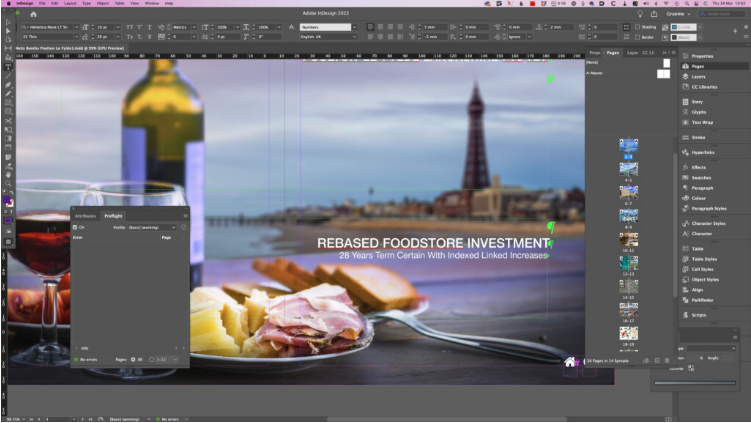Select the All pages radio button
751x423 pixels.
[x=132, y=358]
